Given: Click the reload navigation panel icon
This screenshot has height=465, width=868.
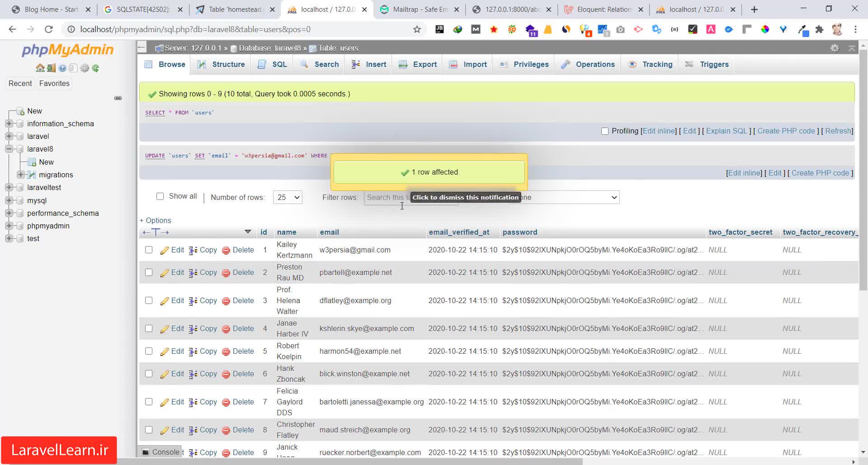Looking at the screenshot, I should click(x=95, y=68).
